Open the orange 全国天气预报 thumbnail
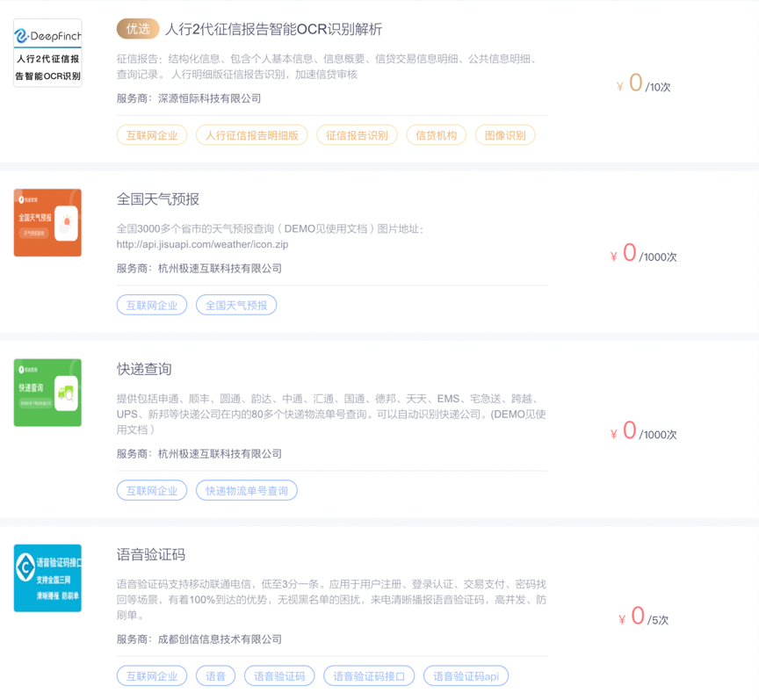Image resolution: width=759 pixels, height=700 pixels. [47, 223]
